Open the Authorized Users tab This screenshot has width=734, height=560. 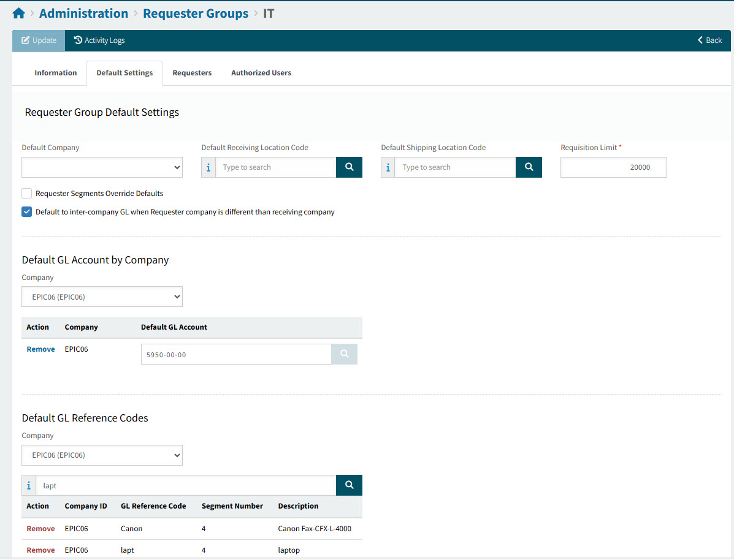(261, 73)
